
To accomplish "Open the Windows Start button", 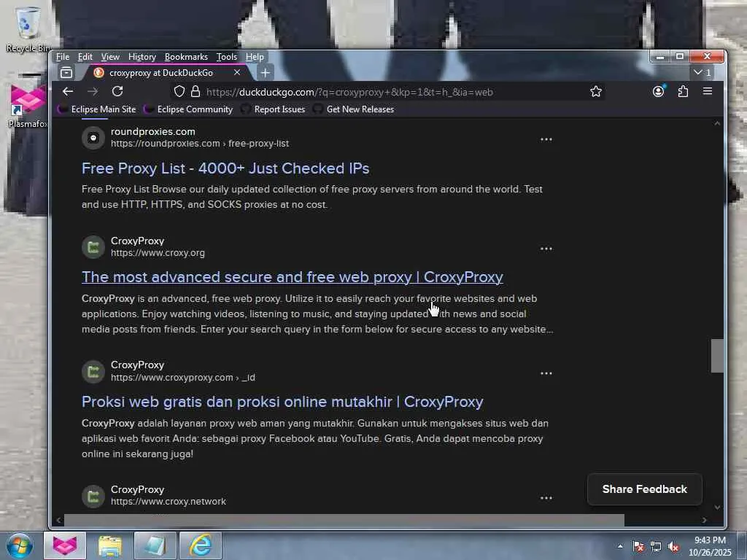I will click(x=19, y=545).
